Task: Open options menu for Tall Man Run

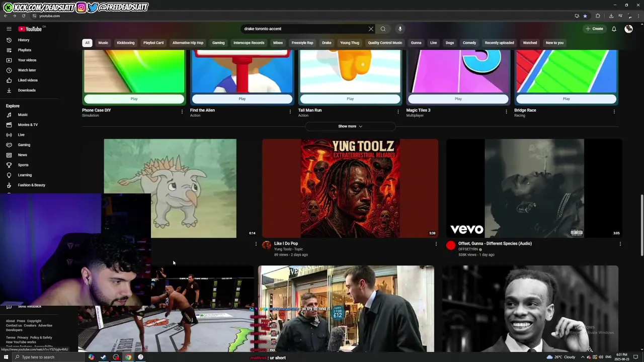Action: tap(398, 112)
